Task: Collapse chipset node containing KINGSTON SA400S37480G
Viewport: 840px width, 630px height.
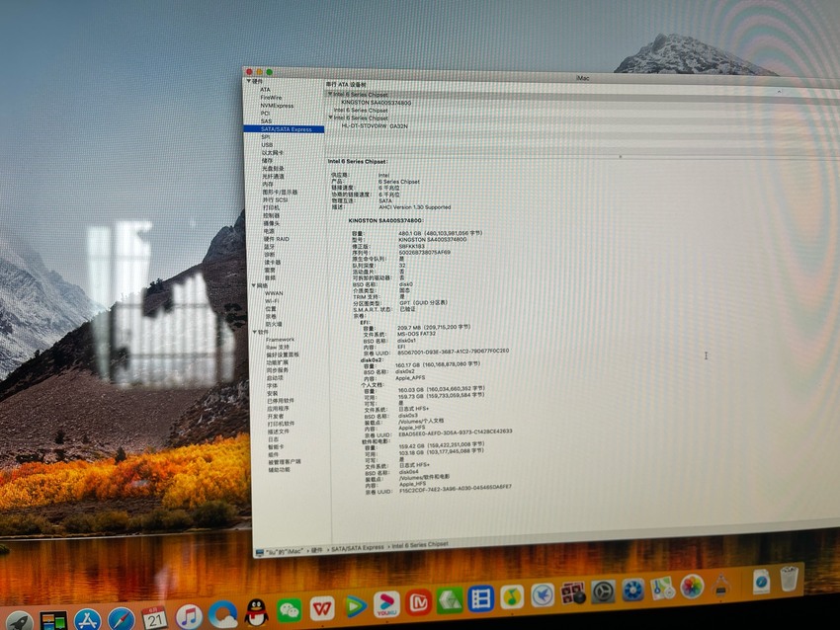Action: [330, 94]
